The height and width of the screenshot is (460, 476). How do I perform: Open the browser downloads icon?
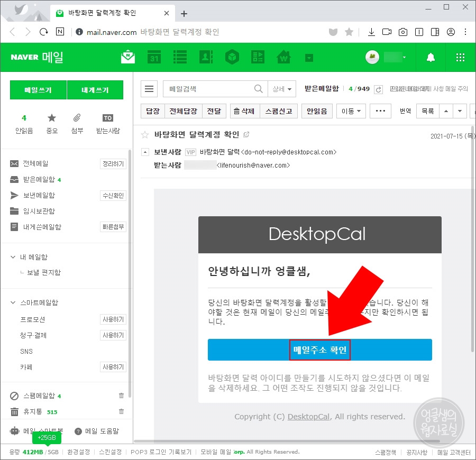coord(371,32)
